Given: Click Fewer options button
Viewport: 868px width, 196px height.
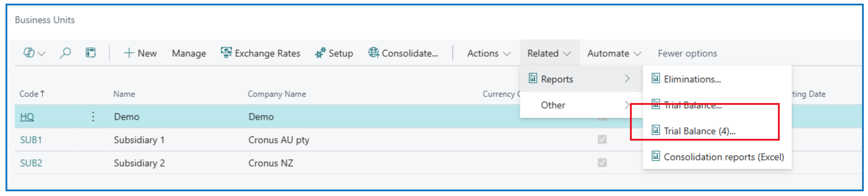Looking at the screenshot, I should (x=687, y=54).
